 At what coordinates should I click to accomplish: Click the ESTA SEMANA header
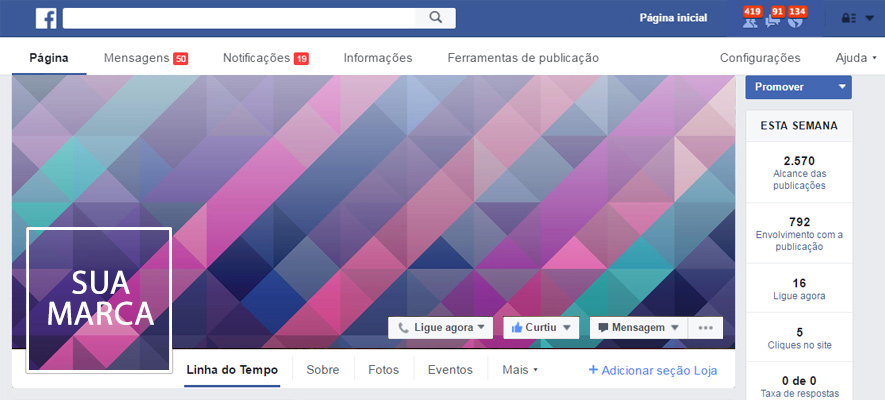(799, 126)
